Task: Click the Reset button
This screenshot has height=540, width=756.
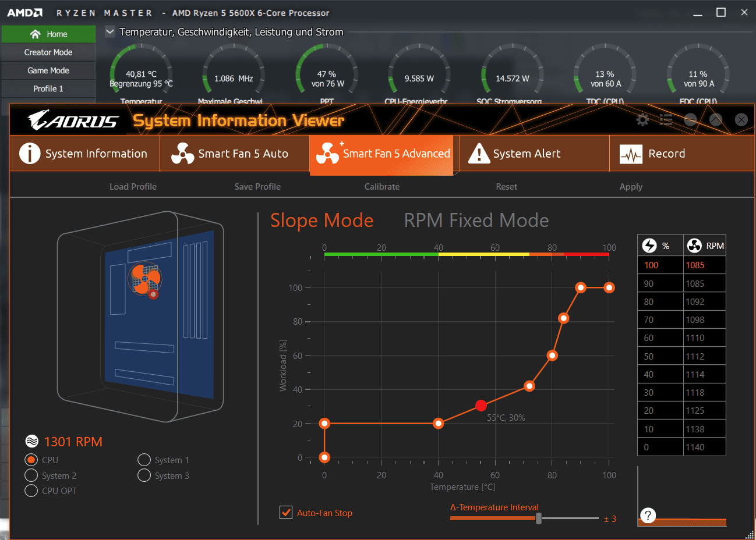Action: click(x=507, y=187)
